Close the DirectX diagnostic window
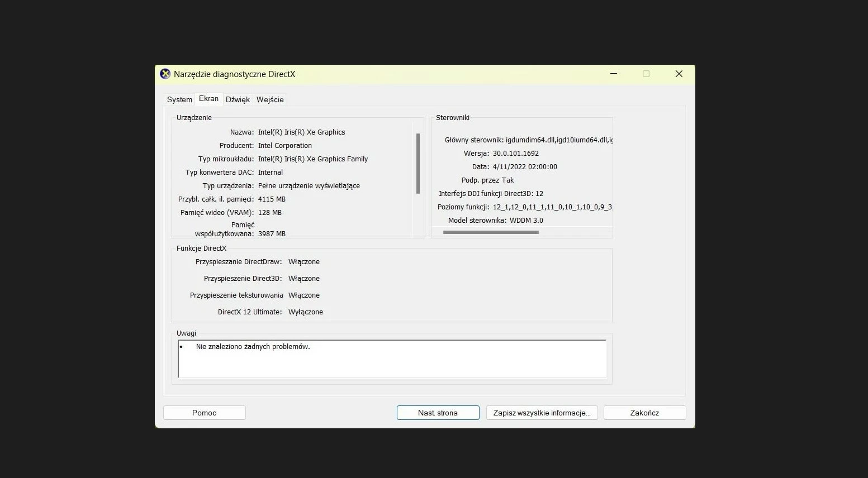The height and width of the screenshot is (478, 868). tap(679, 74)
